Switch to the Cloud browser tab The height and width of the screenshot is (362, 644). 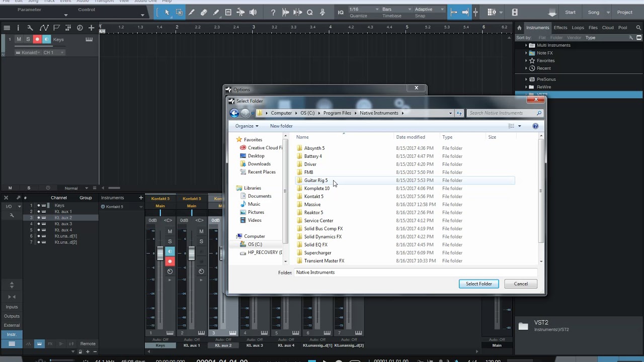tap(607, 28)
